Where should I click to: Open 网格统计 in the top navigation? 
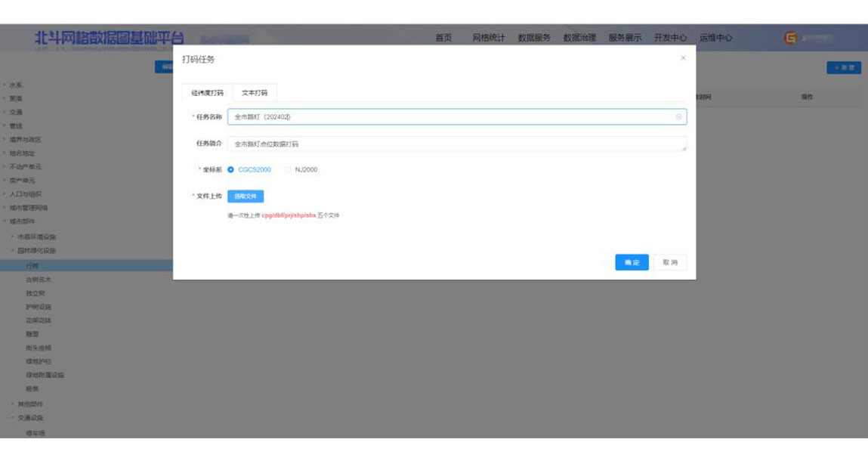pos(489,38)
